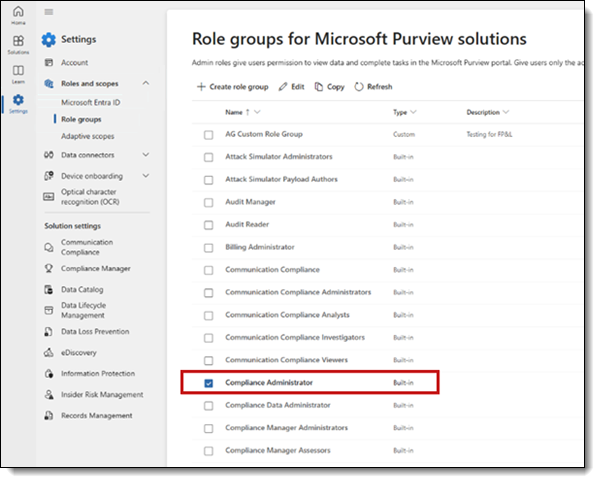600x483 pixels.
Task: Click the Copy icon in toolbar
Action: coord(319,87)
